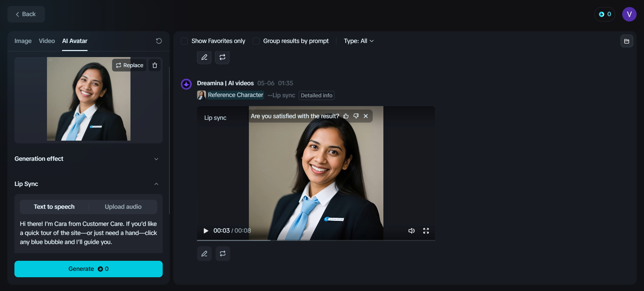The image size is (644, 291).
Task: Open the Reference Character tag
Action: (230, 95)
